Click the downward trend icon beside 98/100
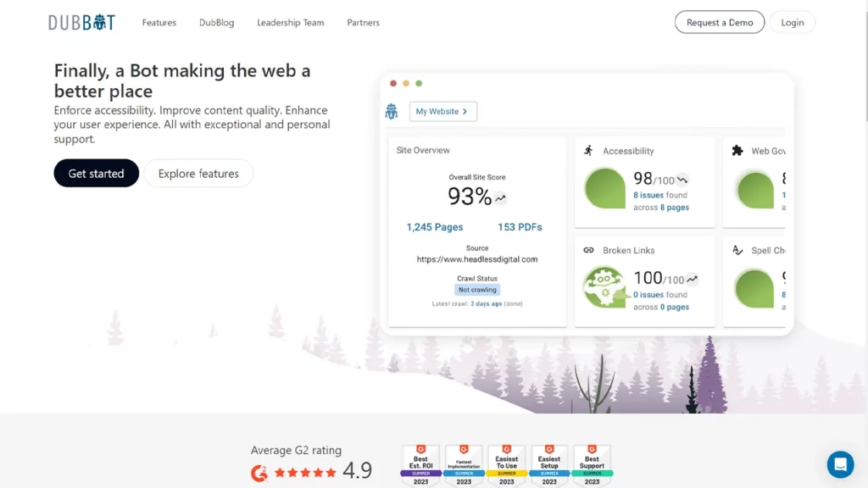Image resolution: width=868 pixels, height=488 pixels. pos(682,180)
